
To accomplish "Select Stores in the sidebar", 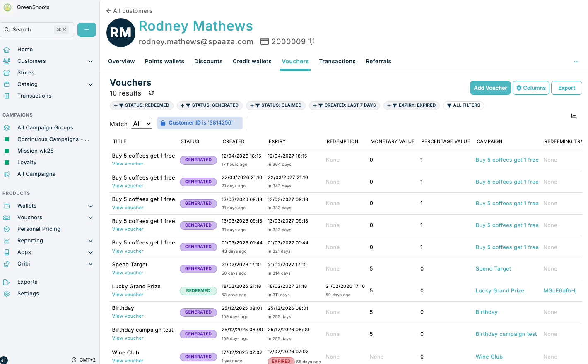I will click(25, 72).
